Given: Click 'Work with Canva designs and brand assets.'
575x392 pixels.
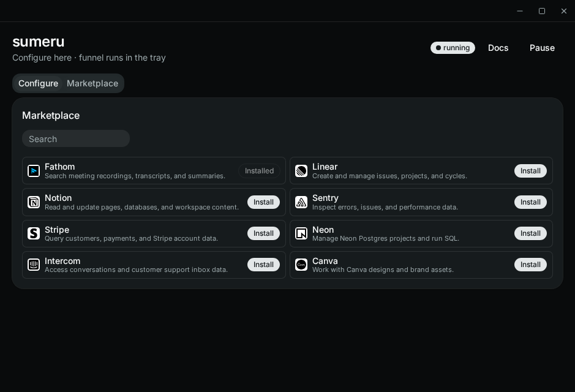Looking at the screenshot, I should tap(383, 269).
